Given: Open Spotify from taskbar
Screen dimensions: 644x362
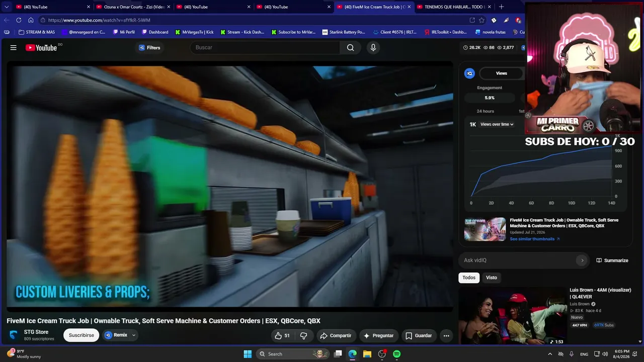Looking at the screenshot, I should pos(396,354).
